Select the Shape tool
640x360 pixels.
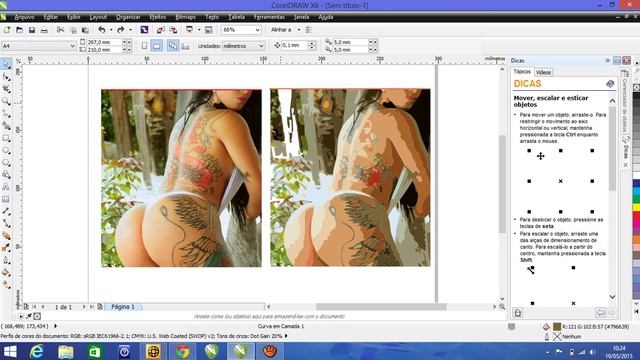6,77
